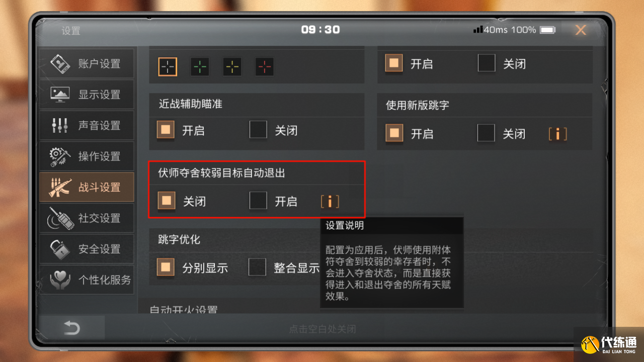Pick the yellow crosshair icon
Image resolution: width=644 pixels, height=362 pixels.
click(x=232, y=66)
